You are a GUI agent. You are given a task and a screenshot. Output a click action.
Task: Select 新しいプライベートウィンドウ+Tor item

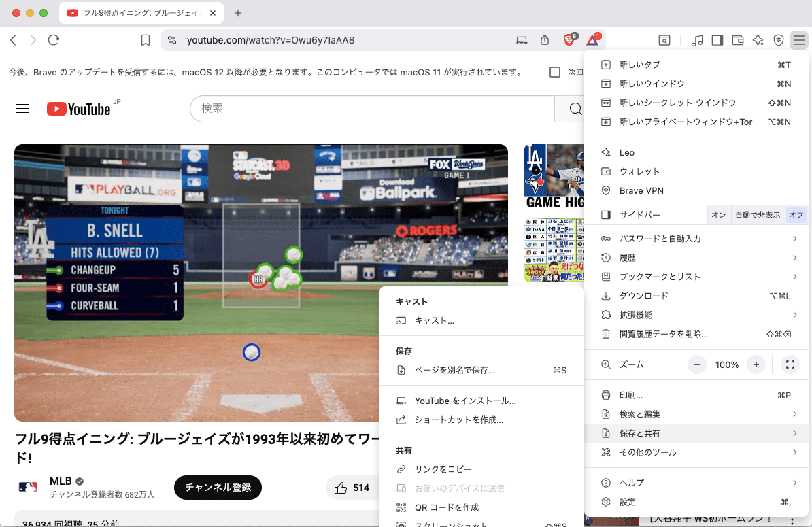(698, 122)
